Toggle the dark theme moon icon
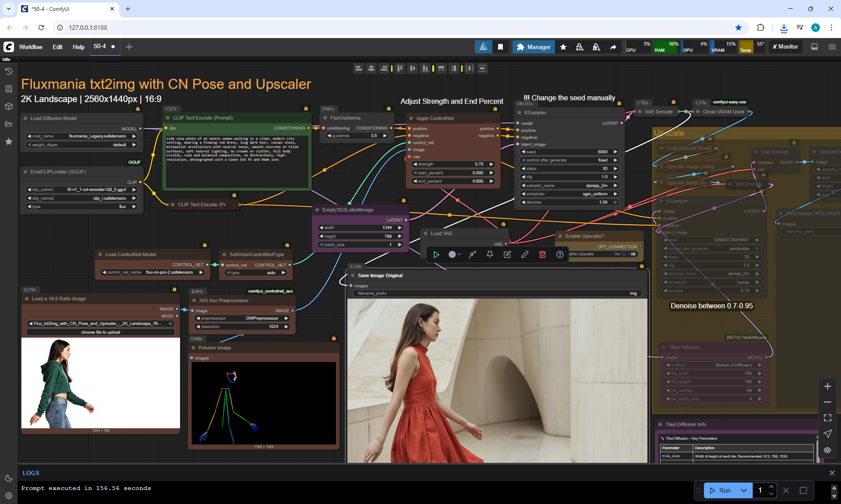Viewport: 841px width, 504px height. click(8, 478)
